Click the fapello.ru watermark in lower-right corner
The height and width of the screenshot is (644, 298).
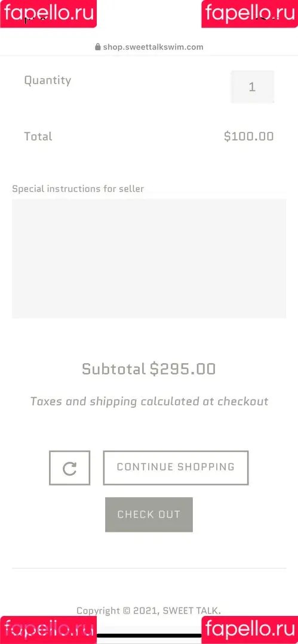click(250, 630)
